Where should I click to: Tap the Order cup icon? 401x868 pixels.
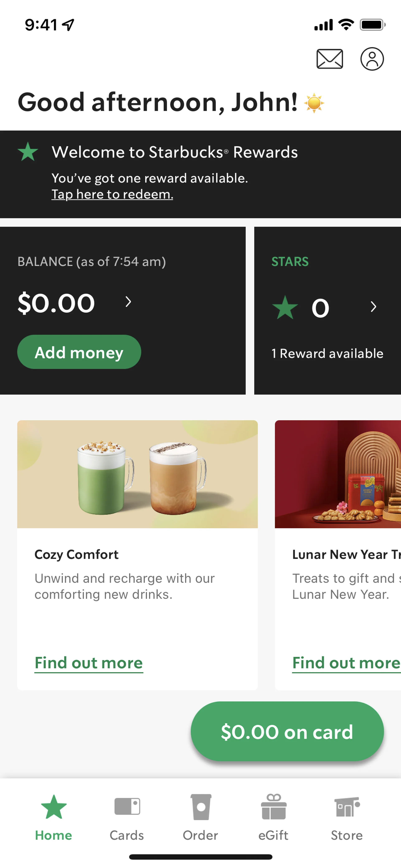point(201,807)
